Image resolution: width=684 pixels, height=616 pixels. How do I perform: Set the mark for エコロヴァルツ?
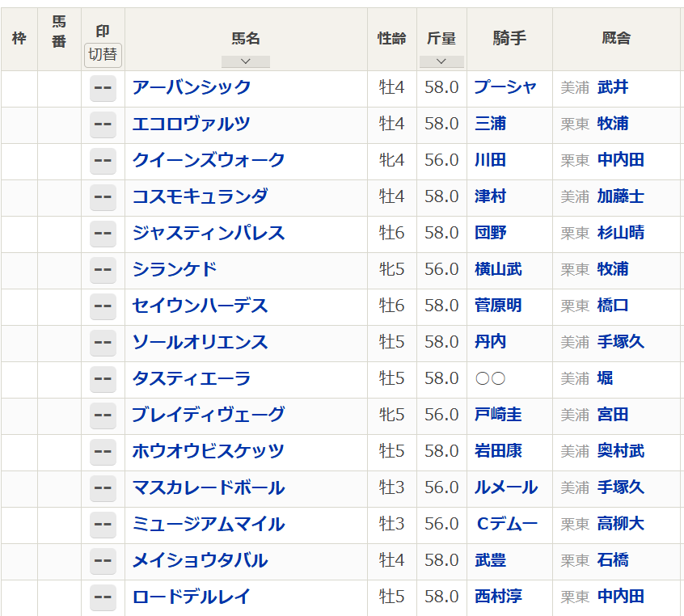(103, 124)
